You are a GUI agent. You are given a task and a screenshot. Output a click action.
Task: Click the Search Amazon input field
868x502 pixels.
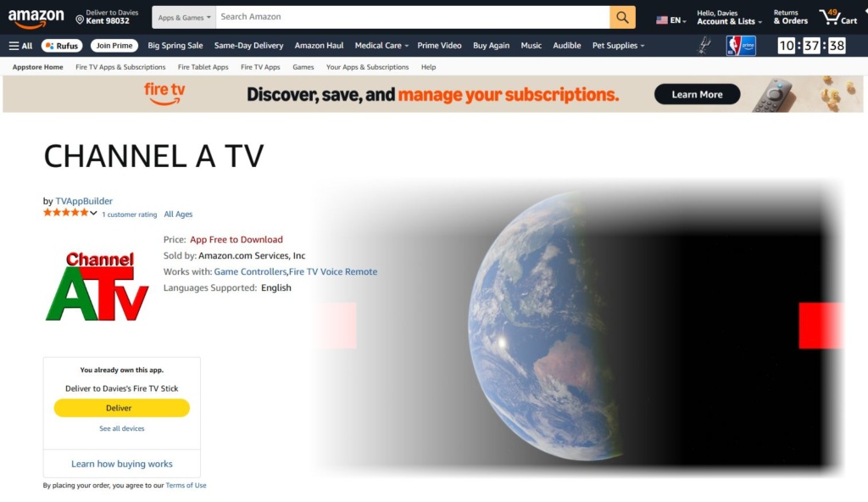(x=413, y=17)
